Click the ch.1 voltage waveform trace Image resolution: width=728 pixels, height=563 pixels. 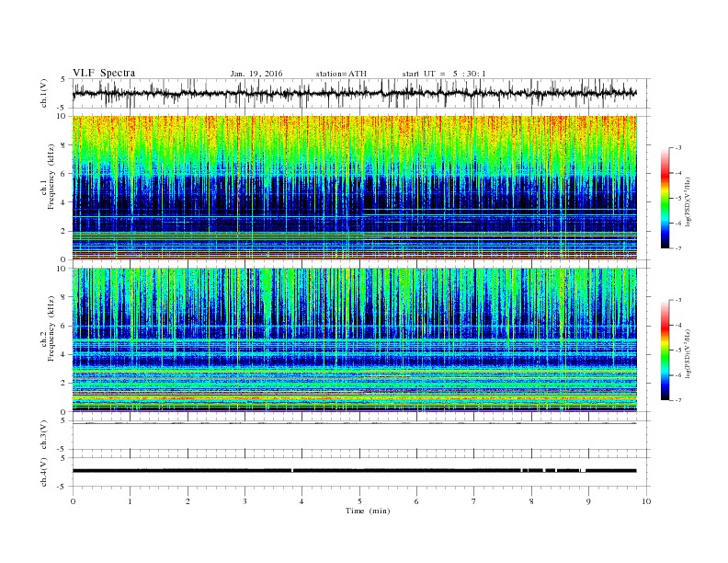(x=354, y=93)
